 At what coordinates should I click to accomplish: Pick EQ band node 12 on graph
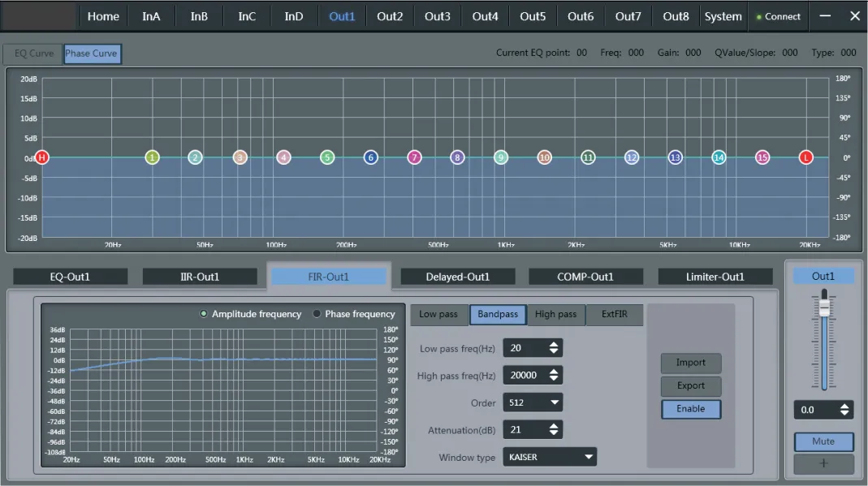[x=632, y=157]
